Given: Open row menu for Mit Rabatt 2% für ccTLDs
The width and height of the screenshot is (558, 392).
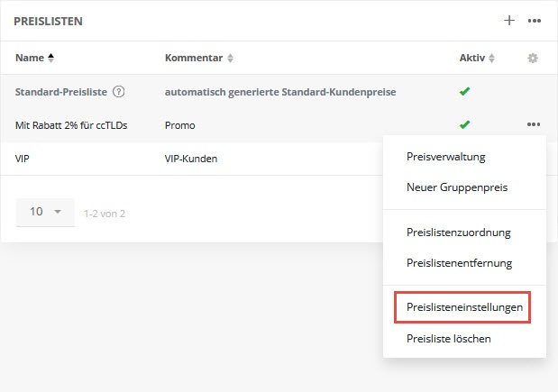Looking at the screenshot, I should click(x=534, y=124).
